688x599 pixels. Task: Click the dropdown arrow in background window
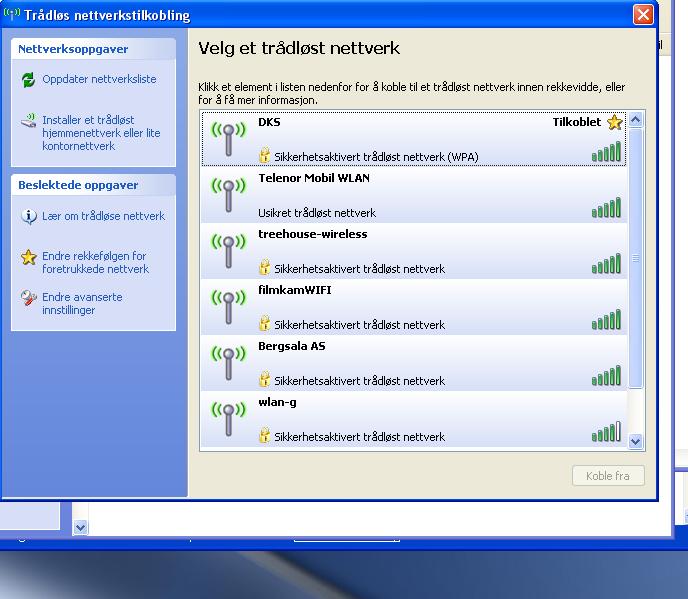[80, 527]
